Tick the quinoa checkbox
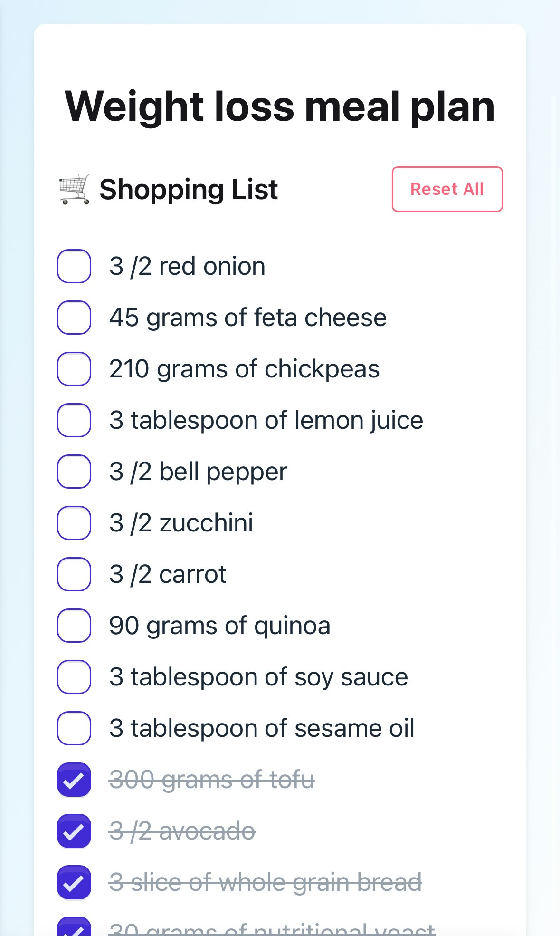The height and width of the screenshot is (936, 560). tap(74, 626)
